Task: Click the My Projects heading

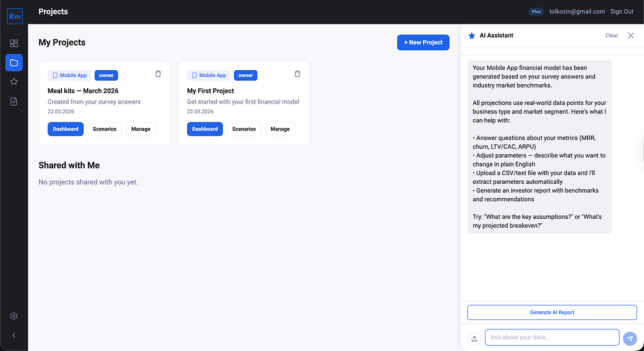Action: point(62,42)
